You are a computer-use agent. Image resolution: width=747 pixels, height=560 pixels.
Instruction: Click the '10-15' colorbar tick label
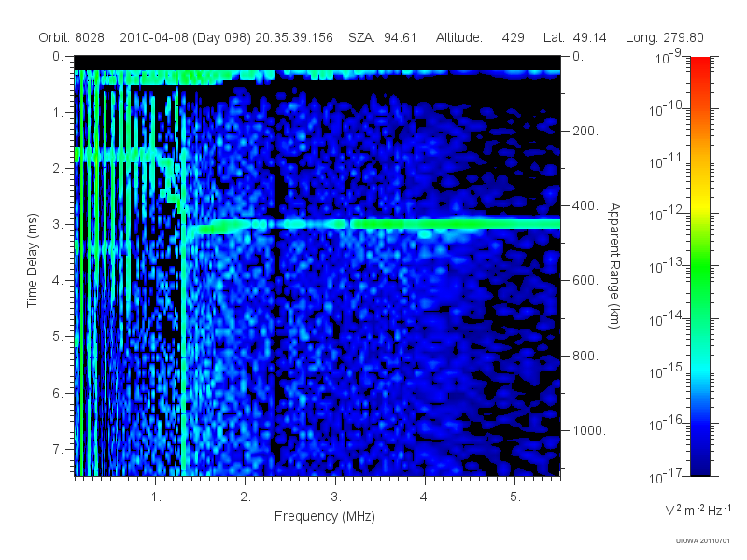tap(667, 371)
